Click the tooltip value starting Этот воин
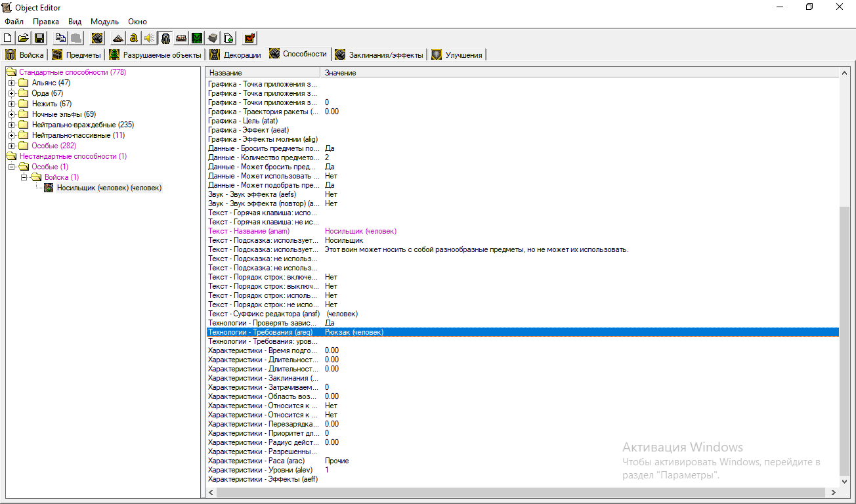Screen dimensions: 856x504 tap(477, 249)
